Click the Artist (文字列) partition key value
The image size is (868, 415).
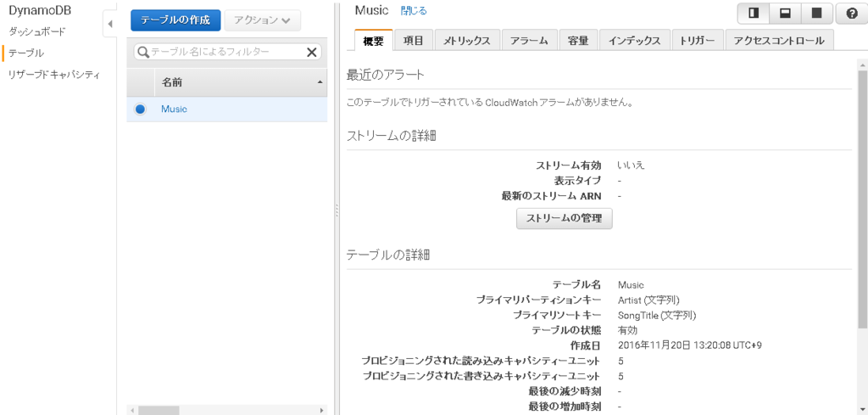648,300
